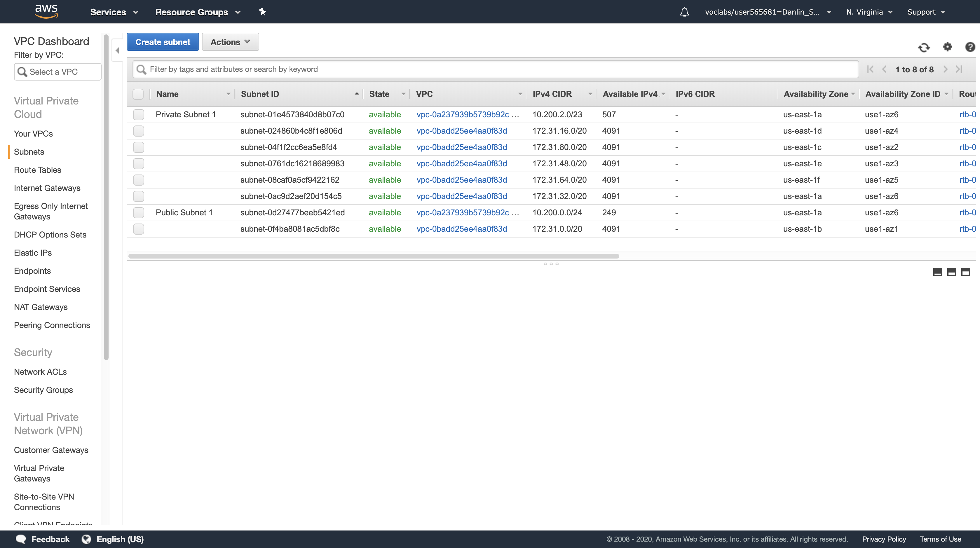Image resolution: width=980 pixels, height=548 pixels.
Task: Click the help question mark icon
Action: (970, 47)
